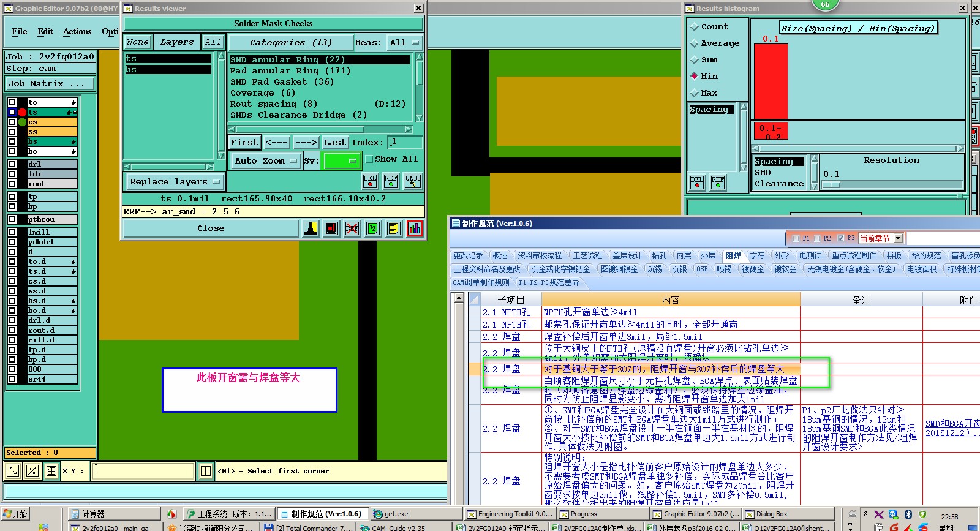Open the File menu

pyautogui.click(x=20, y=31)
